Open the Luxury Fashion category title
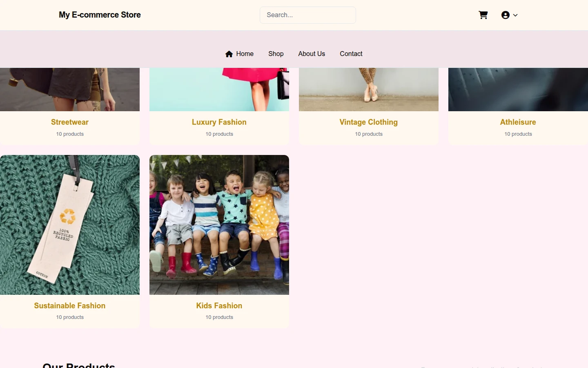588x368 pixels. pyautogui.click(x=219, y=122)
